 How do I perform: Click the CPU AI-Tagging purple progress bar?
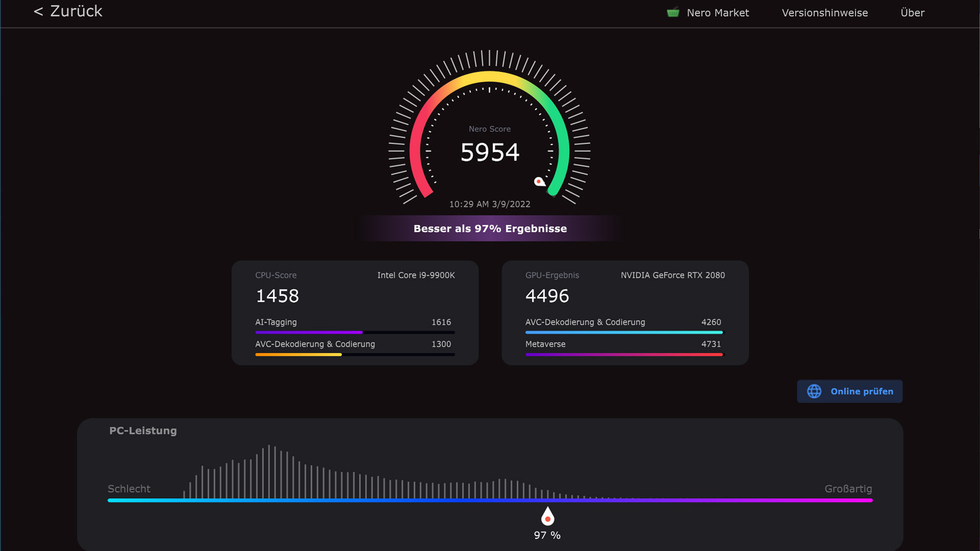[309, 332]
